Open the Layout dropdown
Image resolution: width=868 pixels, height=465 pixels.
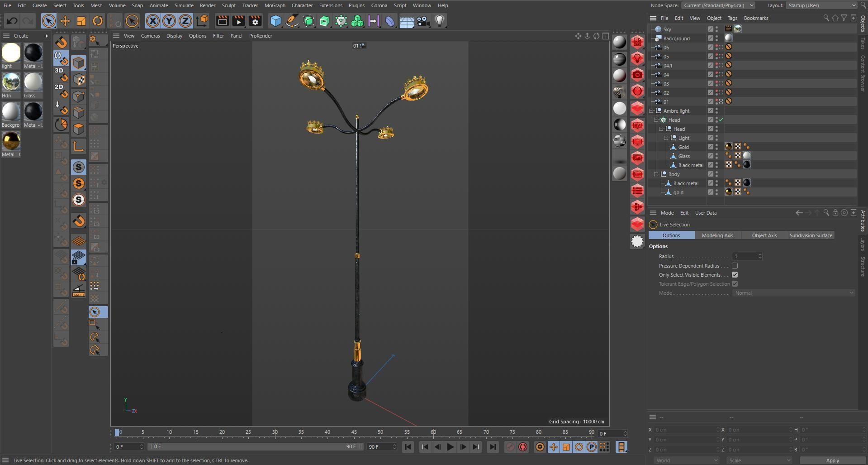821,5
